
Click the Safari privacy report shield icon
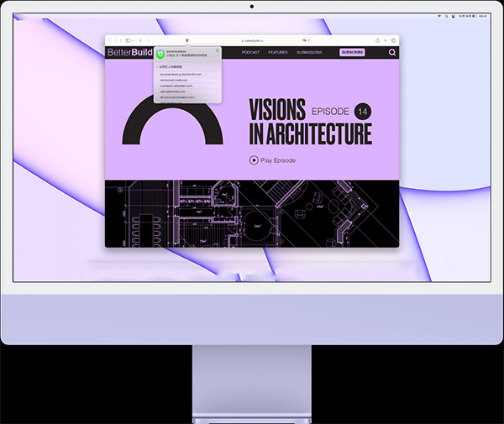tap(186, 40)
